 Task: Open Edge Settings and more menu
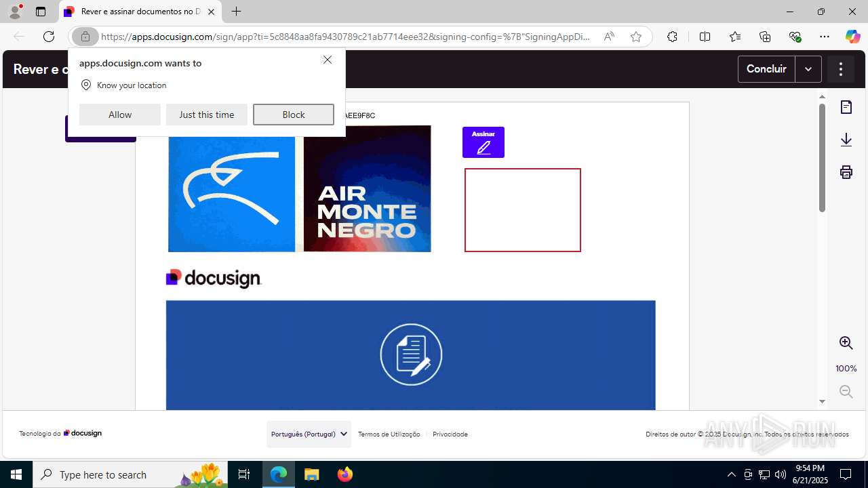point(825,37)
